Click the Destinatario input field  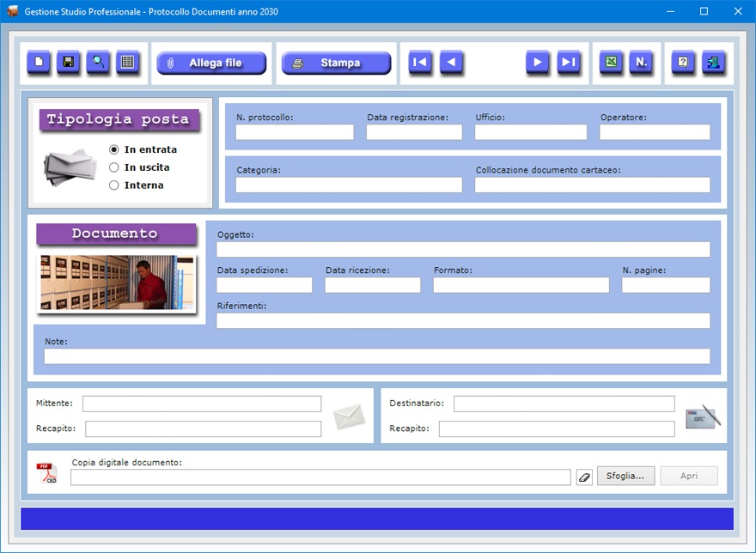(564, 404)
